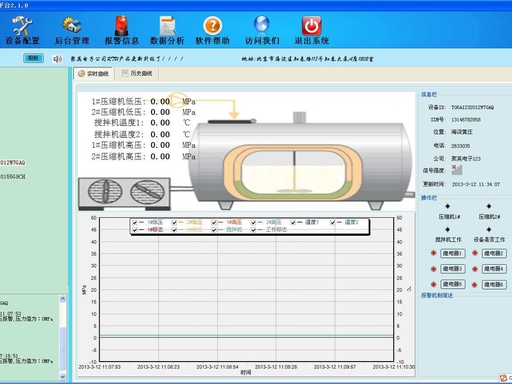Open 设备配置 with the wrench and hammer icon
The height and width of the screenshot is (384, 512).
click(22, 31)
